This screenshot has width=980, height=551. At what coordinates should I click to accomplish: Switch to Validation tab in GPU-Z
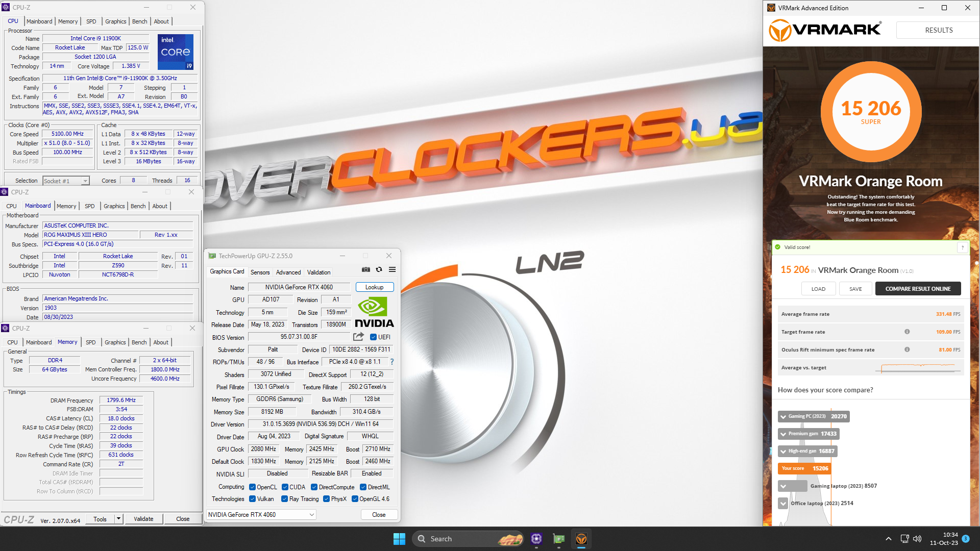coord(318,272)
